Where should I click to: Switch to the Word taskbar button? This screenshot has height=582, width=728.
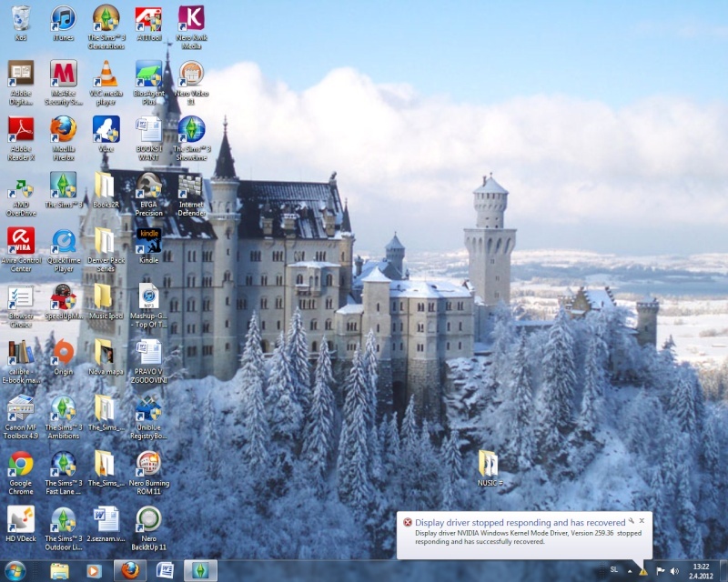pyautogui.click(x=165, y=571)
